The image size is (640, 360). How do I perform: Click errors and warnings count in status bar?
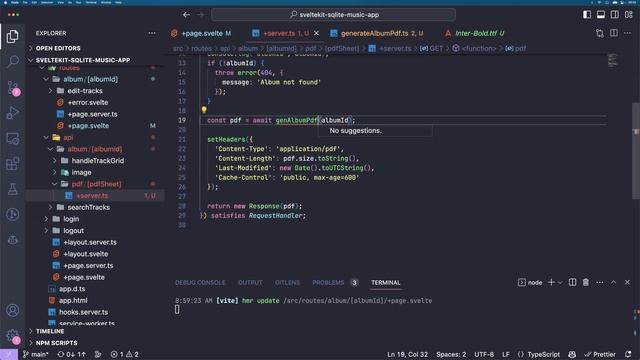125,354
